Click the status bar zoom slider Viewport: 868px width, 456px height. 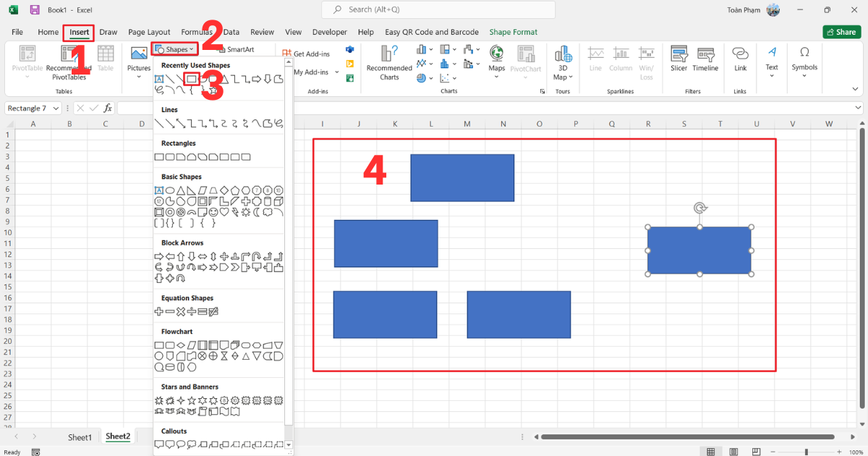[808, 452]
